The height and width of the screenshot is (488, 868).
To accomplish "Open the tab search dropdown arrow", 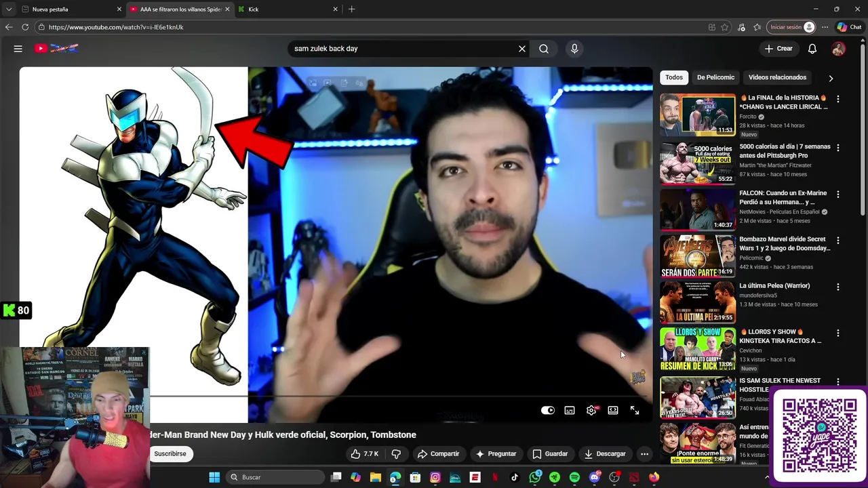I will [x=8, y=9].
